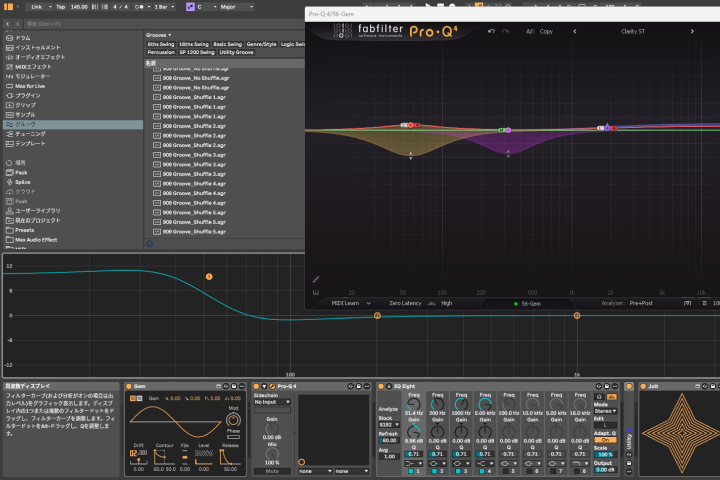This screenshot has height=480, width=720.
Task: Expand the Major scale dropdown
Action: [x=236, y=7]
